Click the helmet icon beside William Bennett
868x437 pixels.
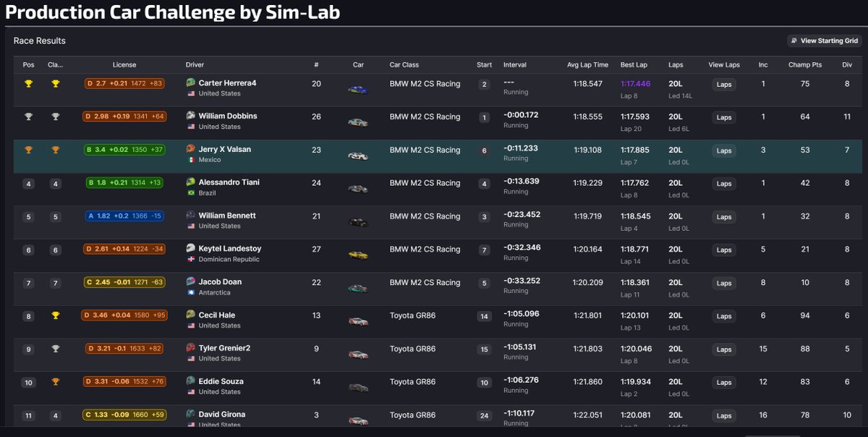[x=191, y=216]
